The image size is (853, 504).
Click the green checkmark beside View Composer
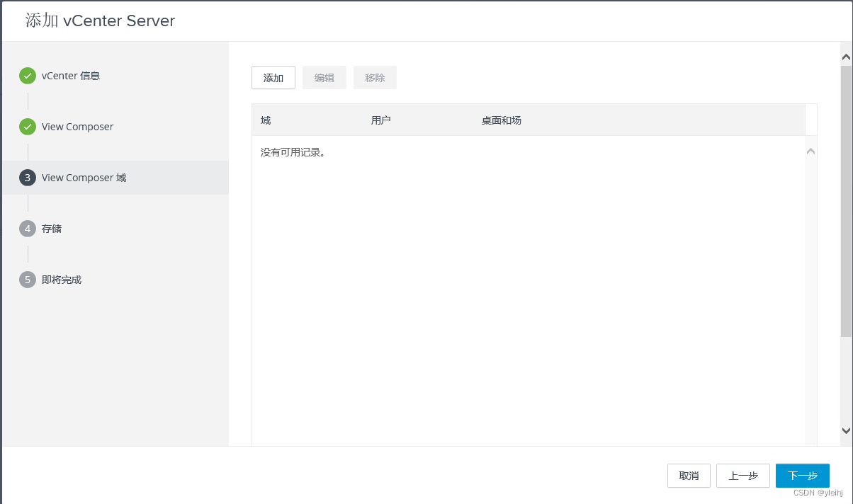pos(28,127)
